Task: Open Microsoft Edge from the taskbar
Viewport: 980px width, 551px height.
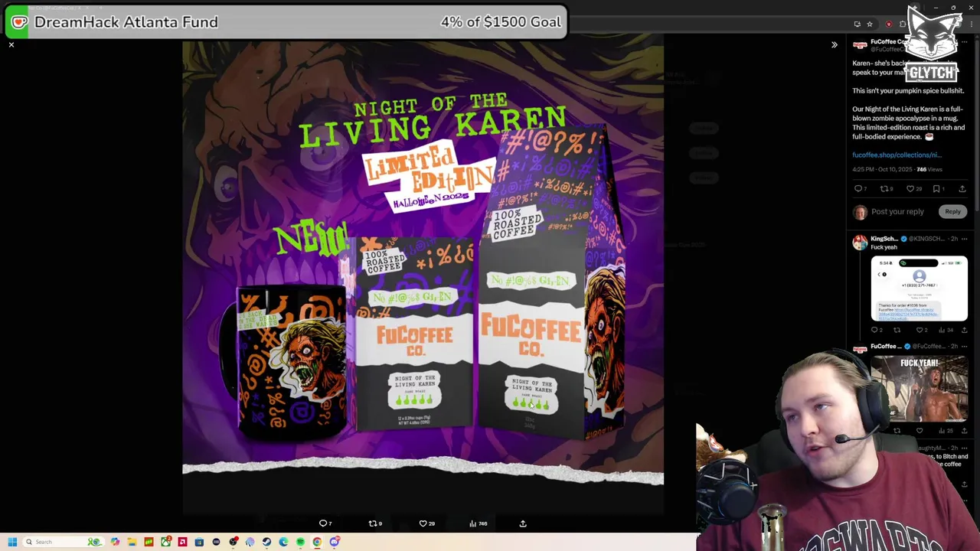Action: [x=283, y=542]
